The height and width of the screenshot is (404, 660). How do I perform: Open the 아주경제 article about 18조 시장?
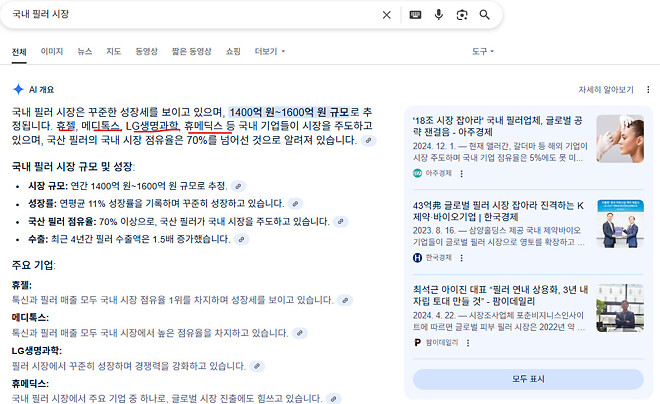pos(498,126)
